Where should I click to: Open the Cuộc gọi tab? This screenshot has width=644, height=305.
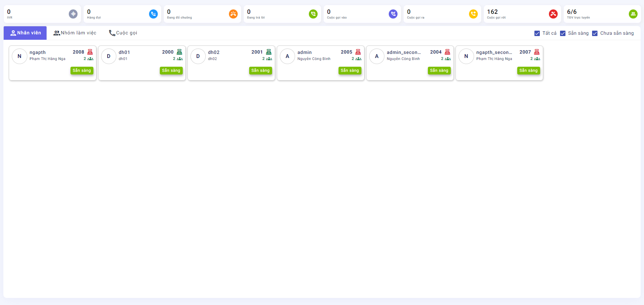point(123,33)
